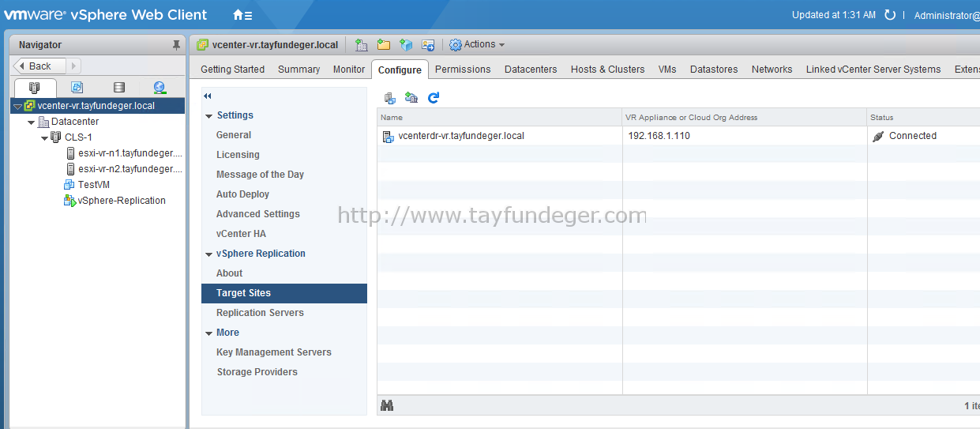980x429 pixels.
Task: Refresh the target sites list
Action: click(433, 98)
